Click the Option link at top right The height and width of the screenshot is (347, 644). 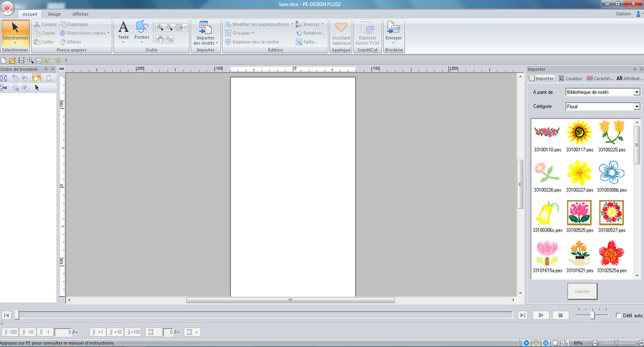pyautogui.click(x=623, y=14)
